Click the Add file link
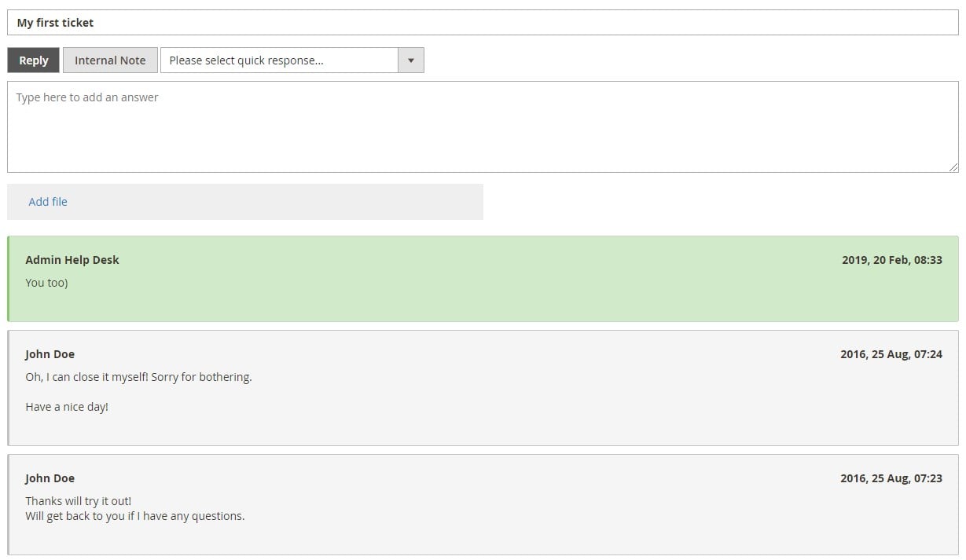966x560 pixels. pyautogui.click(x=48, y=202)
